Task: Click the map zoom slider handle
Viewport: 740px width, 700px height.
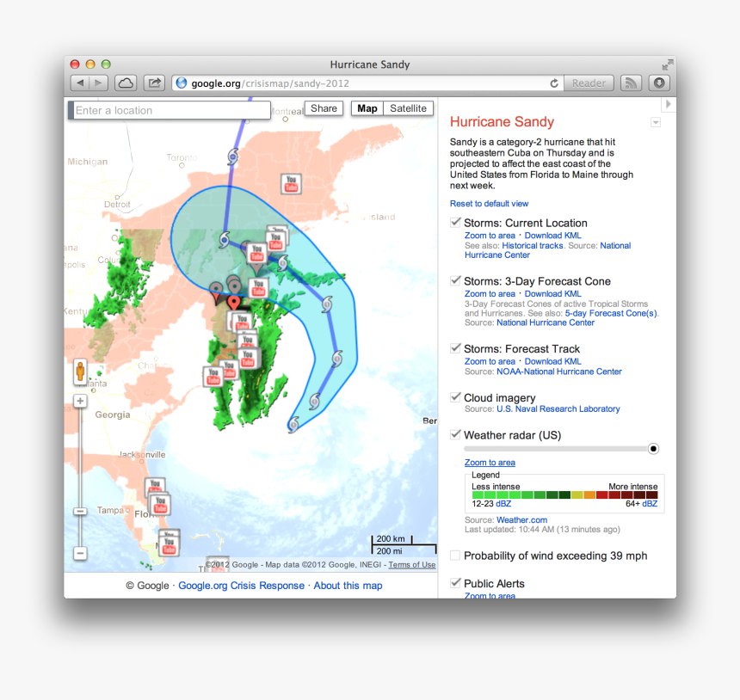Action: click(80, 512)
